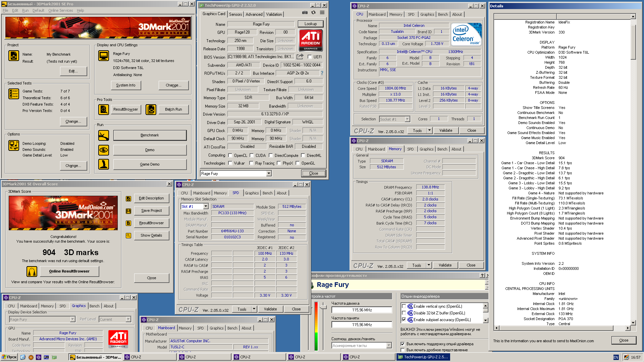Check Disable 32-bit Z buffer (OpenGL)
This screenshot has height=362, width=644.
coord(404,313)
